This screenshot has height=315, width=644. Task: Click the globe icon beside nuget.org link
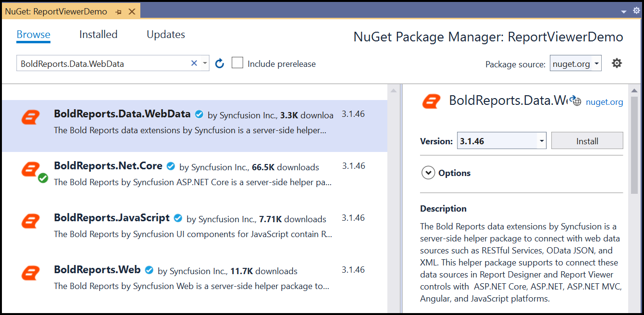[x=575, y=101]
